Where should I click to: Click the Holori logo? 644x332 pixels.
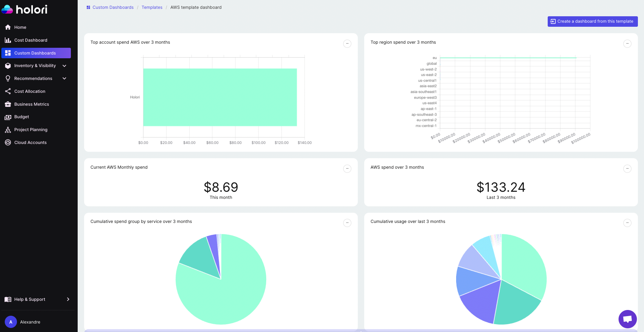pos(24,9)
